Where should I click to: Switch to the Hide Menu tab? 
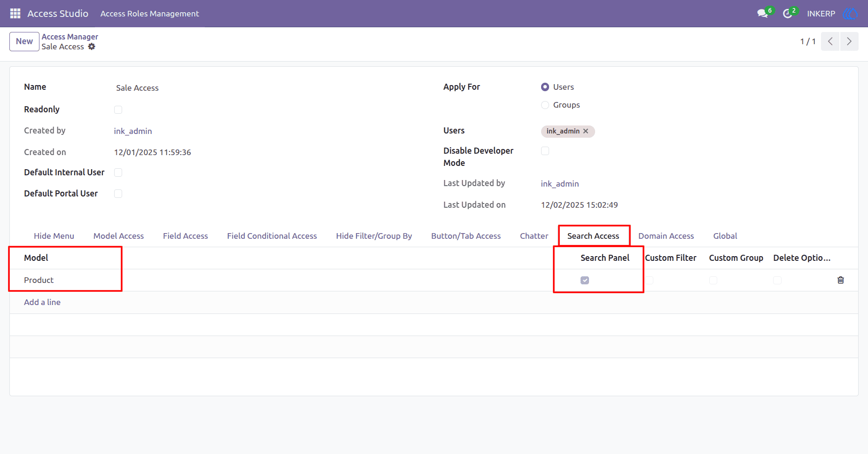(x=54, y=236)
